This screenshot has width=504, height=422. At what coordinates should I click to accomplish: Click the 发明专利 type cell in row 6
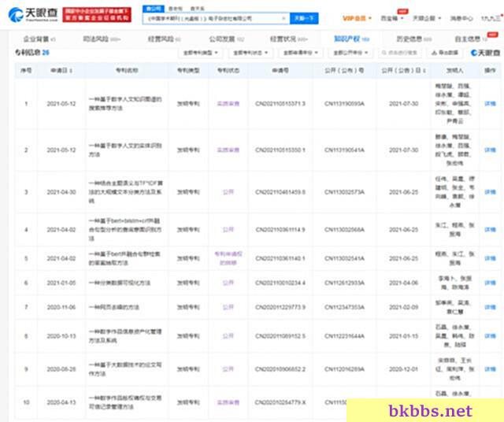tap(188, 283)
